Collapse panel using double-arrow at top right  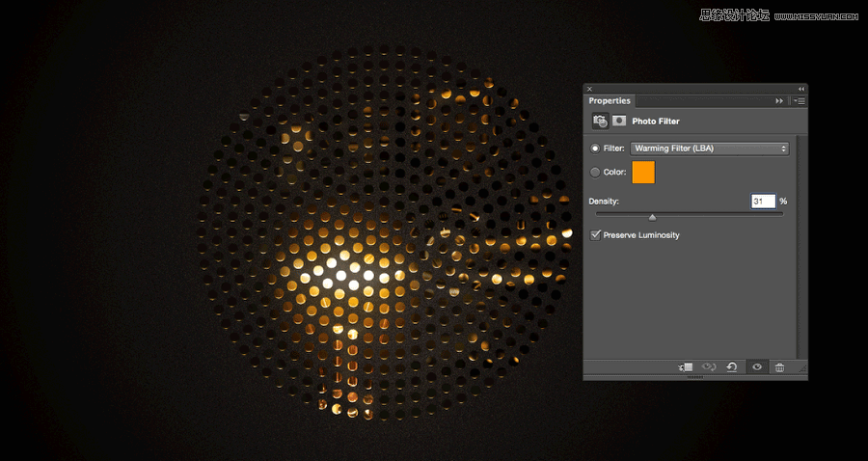click(x=800, y=89)
